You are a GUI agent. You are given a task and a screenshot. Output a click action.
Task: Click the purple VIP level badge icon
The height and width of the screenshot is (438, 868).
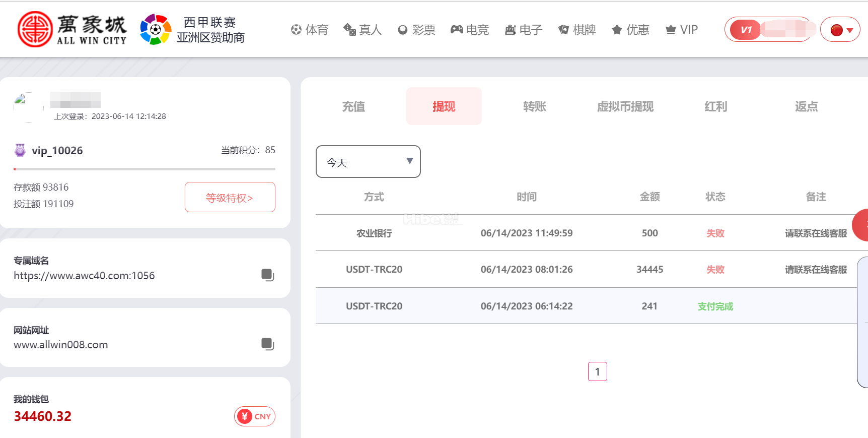tap(20, 150)
